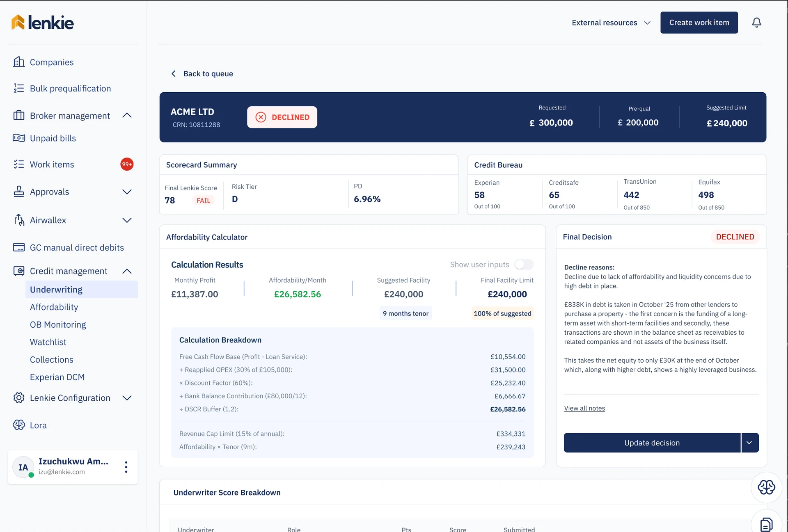The width and height of the screenshot is (788, 532).
Task: Click the Work items checklist icon
Action: (19, 164)
